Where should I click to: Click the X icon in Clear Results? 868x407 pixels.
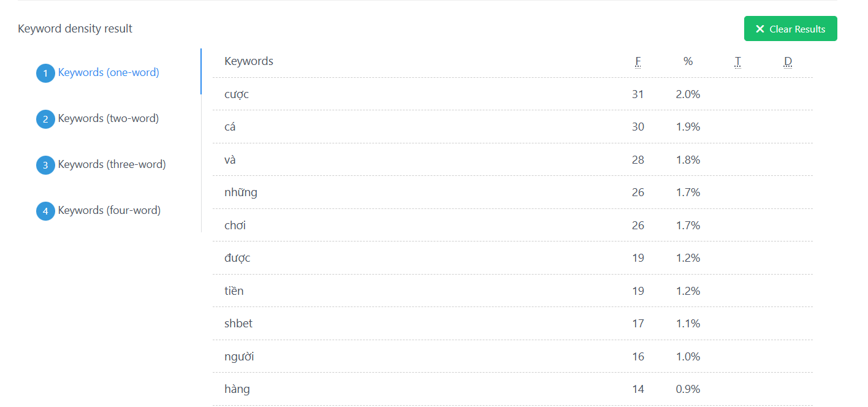click(x=760, y=29)
